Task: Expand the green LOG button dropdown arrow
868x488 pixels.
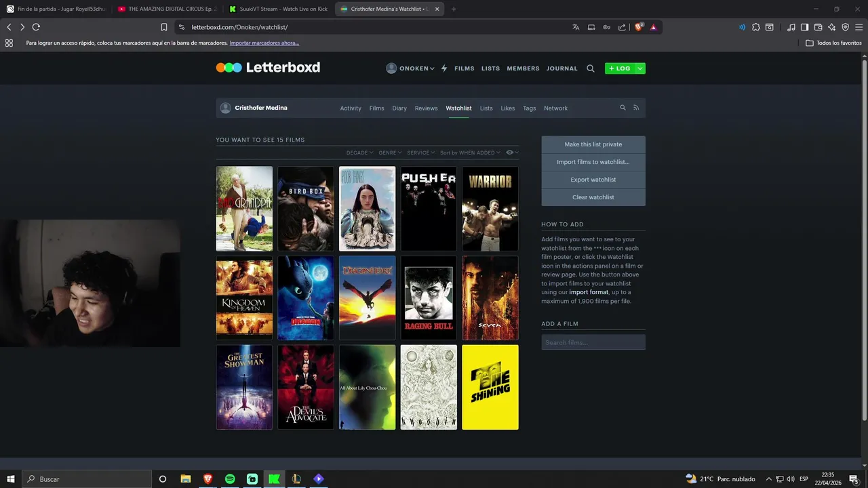Action: point(640,68)
